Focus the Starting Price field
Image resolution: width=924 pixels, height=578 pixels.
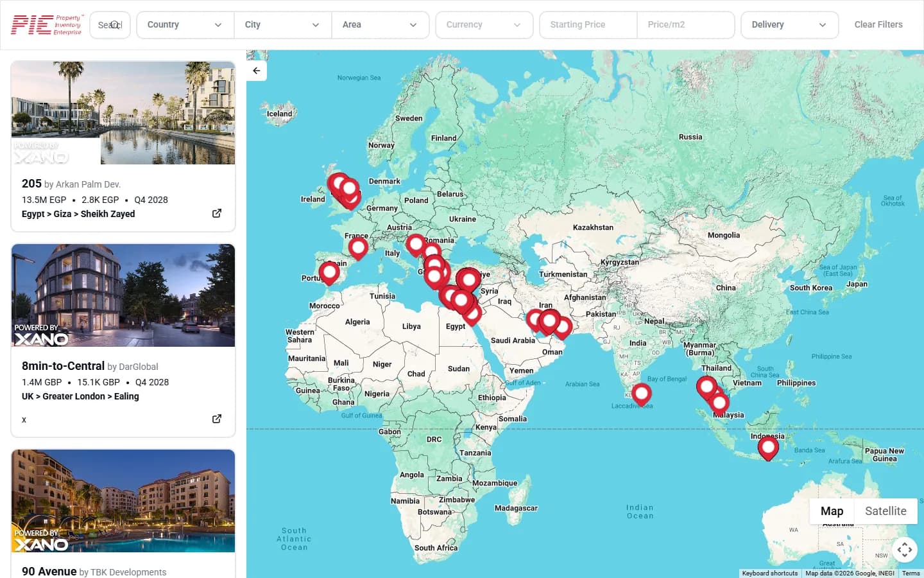[588, 25]
